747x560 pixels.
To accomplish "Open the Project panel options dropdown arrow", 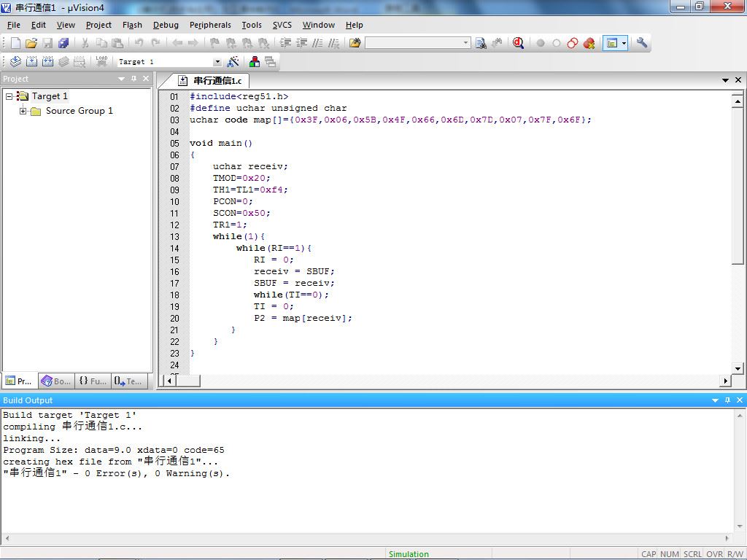I will click(x=122, y=79).
